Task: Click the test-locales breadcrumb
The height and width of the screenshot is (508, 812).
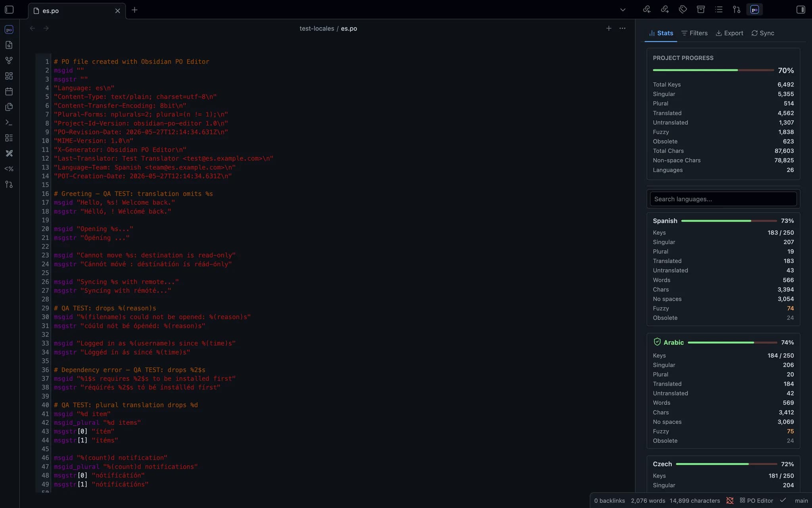Action: 317,29
